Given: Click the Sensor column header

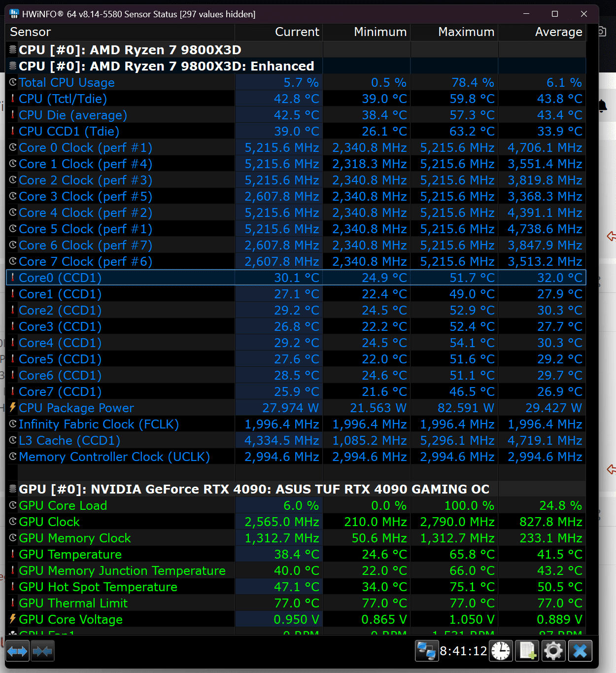Looking at the screenshot, I should [x=121, y=32].
